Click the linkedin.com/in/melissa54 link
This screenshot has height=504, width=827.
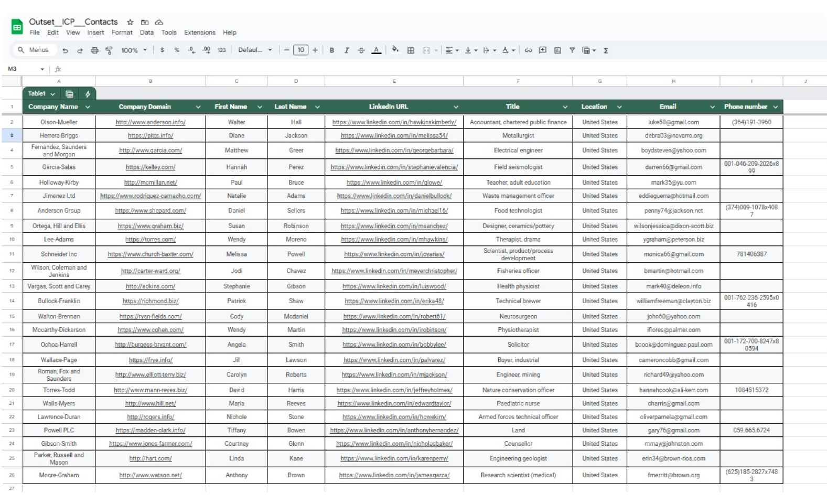tap(394, 135)
